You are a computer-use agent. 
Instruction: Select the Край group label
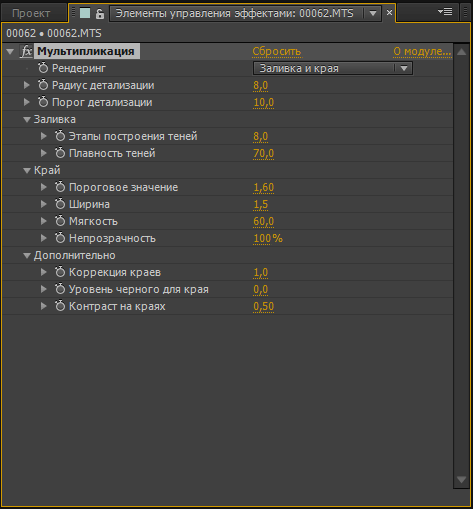pyautogui.click(x=47, y=170)
